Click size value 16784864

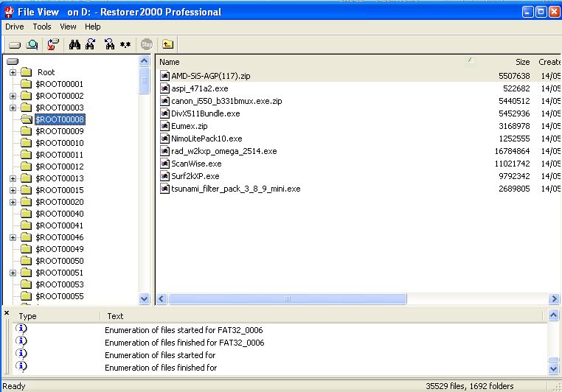point(512,151)
